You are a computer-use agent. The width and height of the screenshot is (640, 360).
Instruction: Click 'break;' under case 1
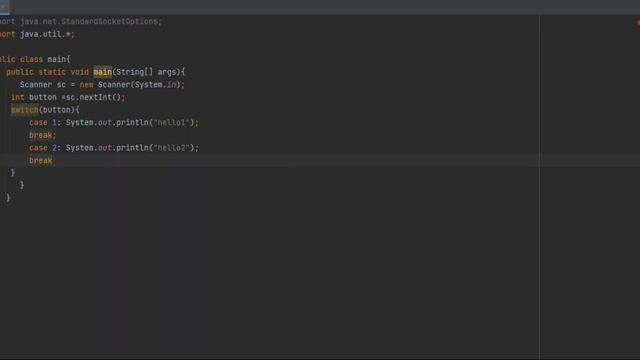[42, 136]
